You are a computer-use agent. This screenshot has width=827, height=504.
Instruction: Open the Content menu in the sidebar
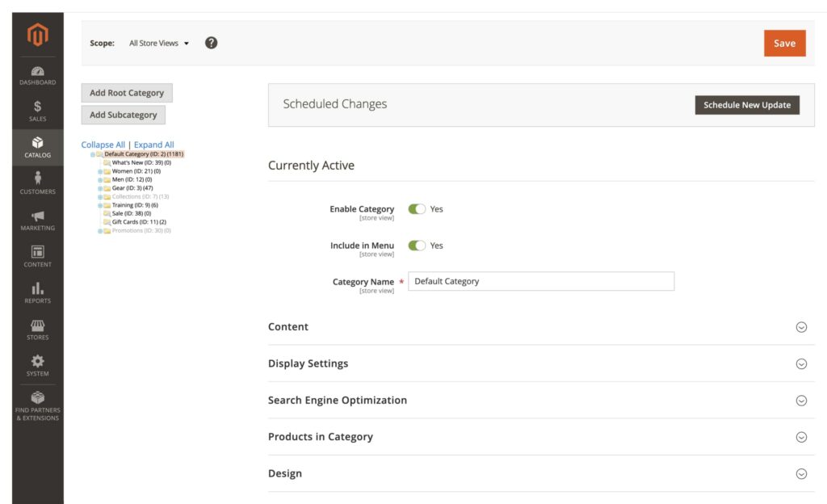point(37,257)
